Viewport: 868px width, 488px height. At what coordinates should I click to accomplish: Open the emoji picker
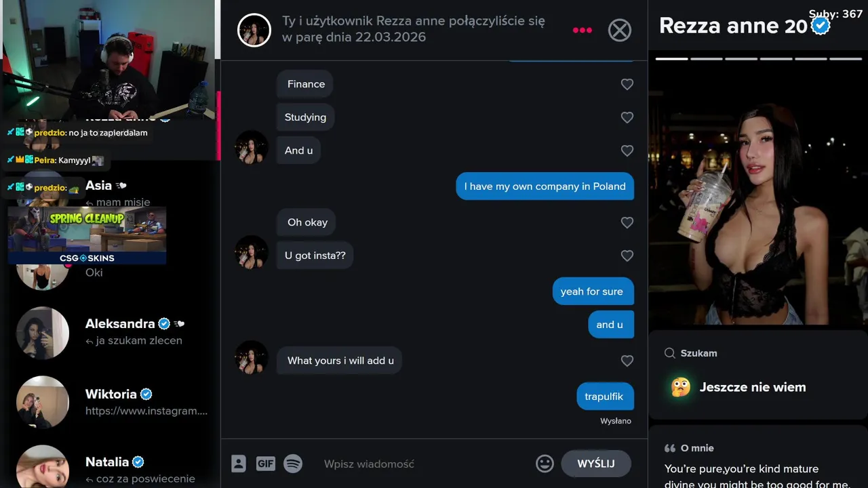545,464
